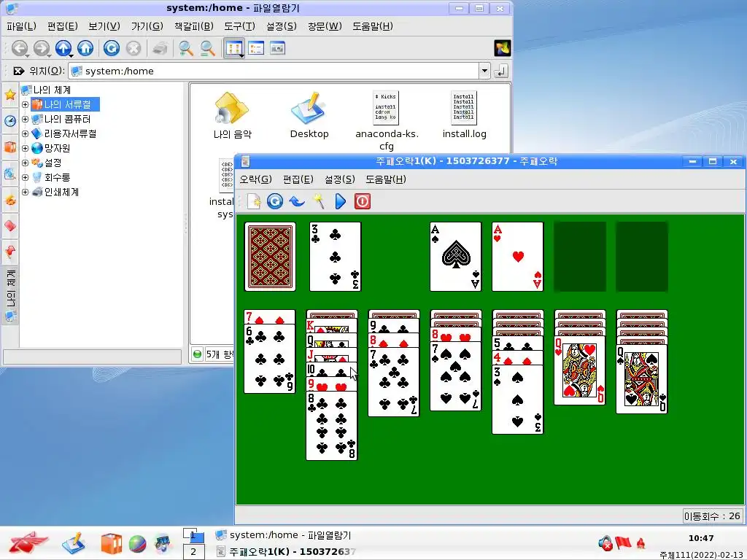Click the Ace of spades foundation pile
This screenshot has width=747, height=560.
point(455,257)
